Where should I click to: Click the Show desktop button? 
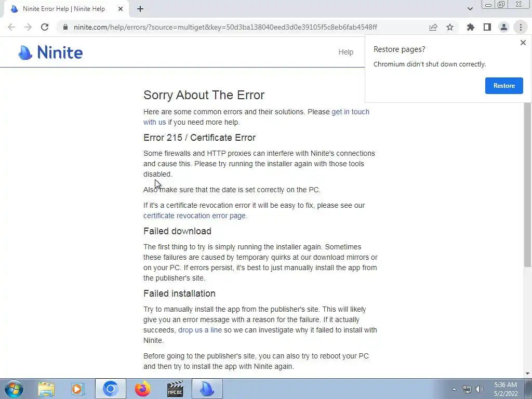528,389
